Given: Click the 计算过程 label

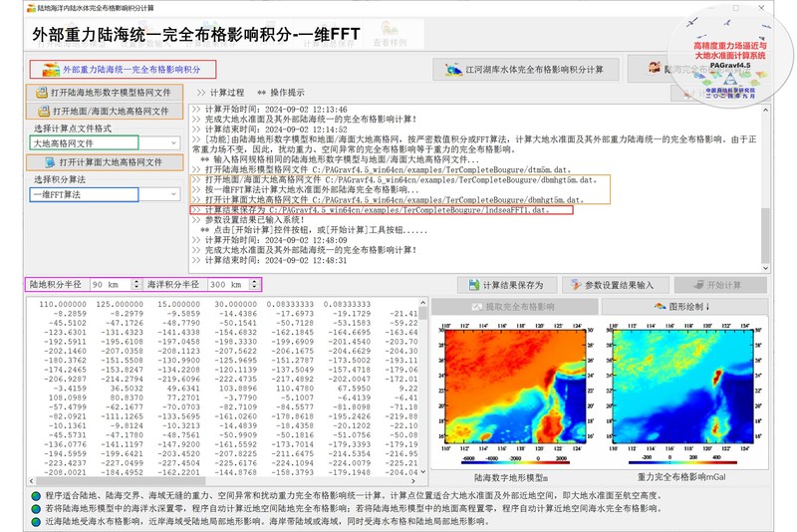Looking at the screenshot, I should point(227,93).
